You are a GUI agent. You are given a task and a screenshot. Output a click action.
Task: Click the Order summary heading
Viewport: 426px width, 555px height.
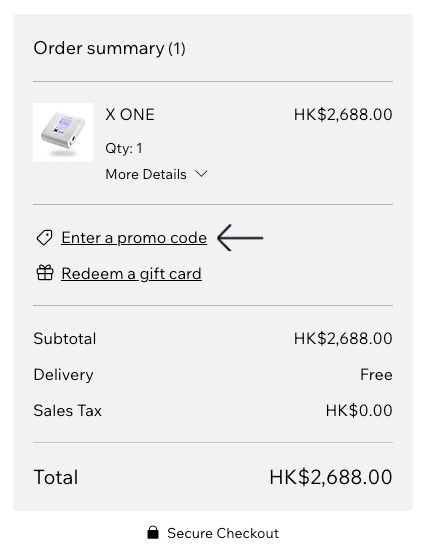click(x=109, y=48)
